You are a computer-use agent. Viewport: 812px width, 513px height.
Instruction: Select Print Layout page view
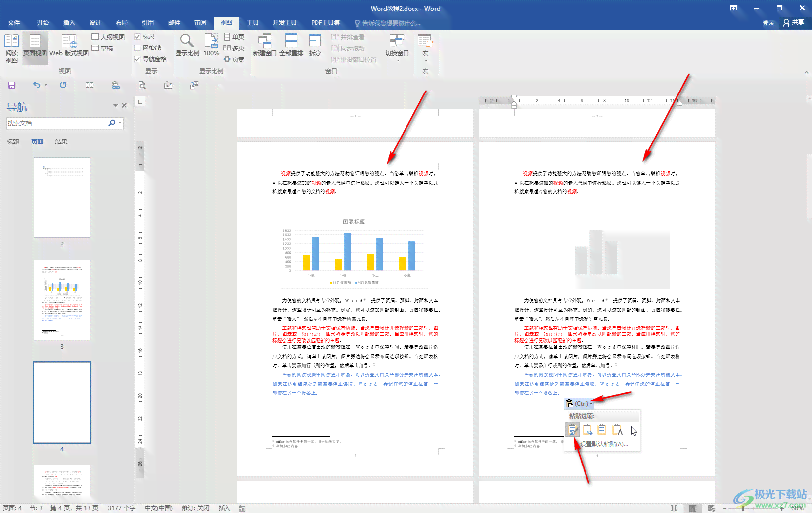tap(35, 48)
